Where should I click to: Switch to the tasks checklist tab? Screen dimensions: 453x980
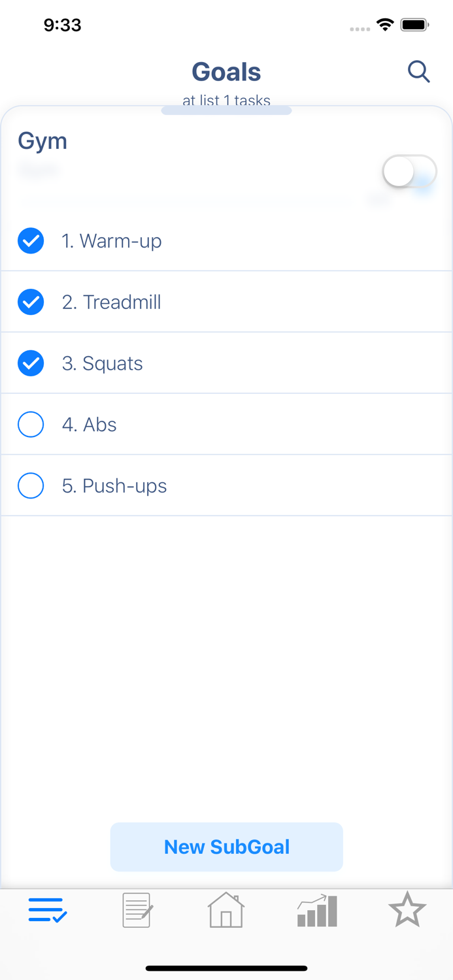tap(45, 909)
